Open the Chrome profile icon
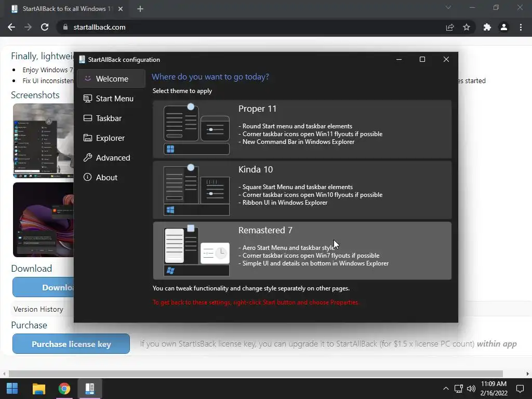This screenshot has height=399, width=532. (x=504, y=27)
